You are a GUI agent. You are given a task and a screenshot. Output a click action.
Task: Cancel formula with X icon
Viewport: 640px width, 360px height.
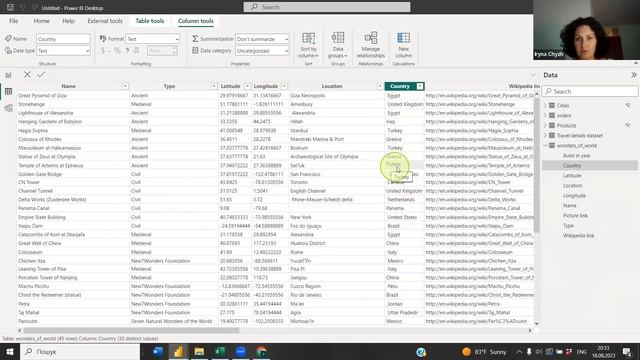tap(27, 75)
